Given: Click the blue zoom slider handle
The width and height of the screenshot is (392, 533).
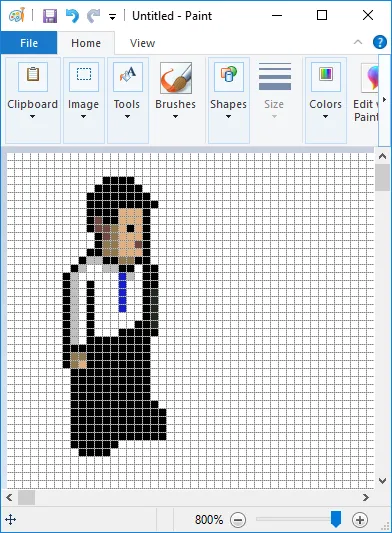Looking at the screenshot, I should click(x=336, y=519).
